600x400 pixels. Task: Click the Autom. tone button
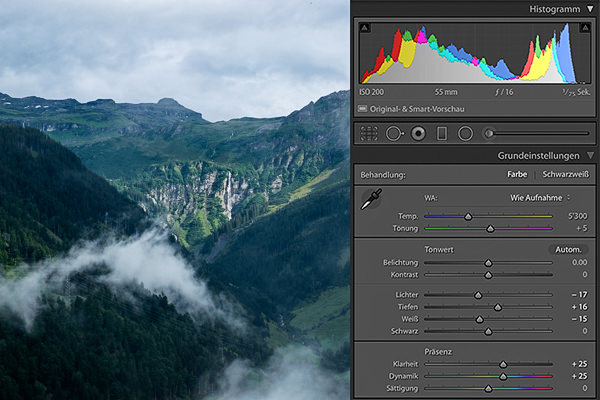pos(568,250)
